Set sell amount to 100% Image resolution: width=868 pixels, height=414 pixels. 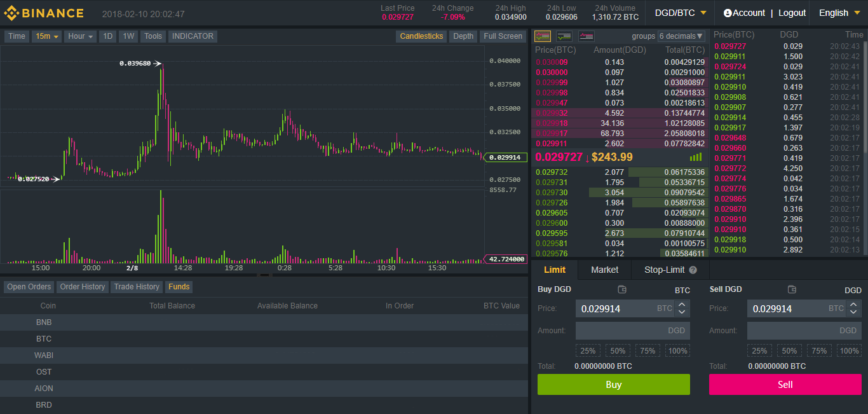850,351
